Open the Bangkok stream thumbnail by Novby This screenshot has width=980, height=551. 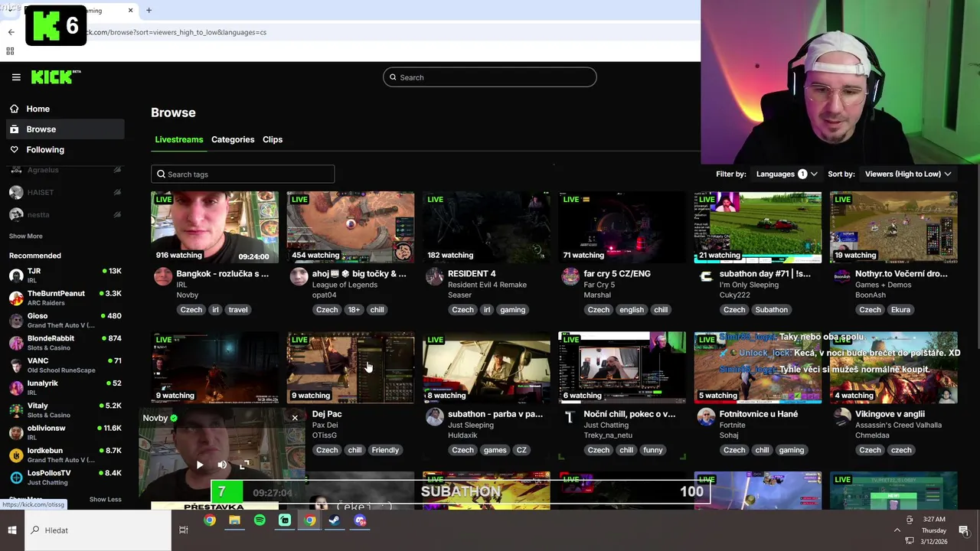(x=214, y=227)
